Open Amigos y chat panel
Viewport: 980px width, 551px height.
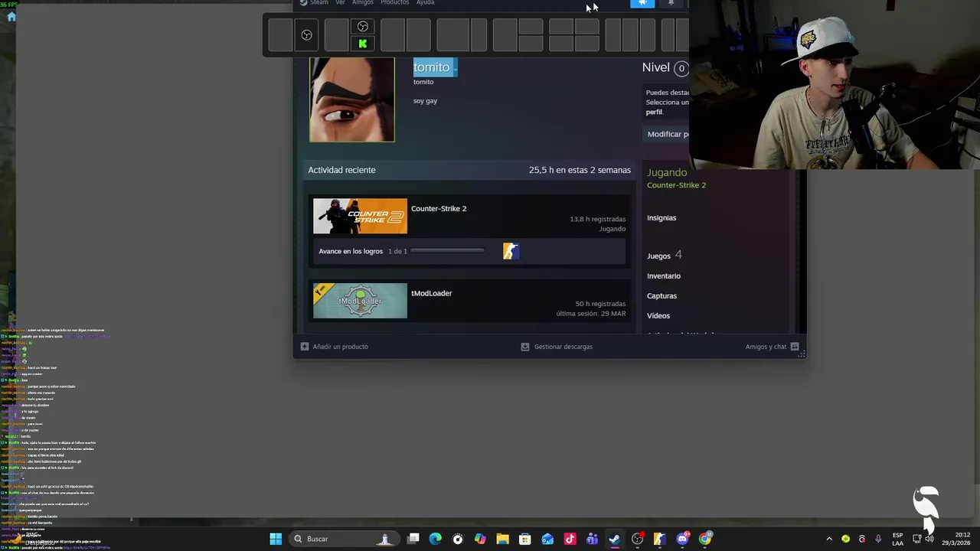[x=773, y=347]
